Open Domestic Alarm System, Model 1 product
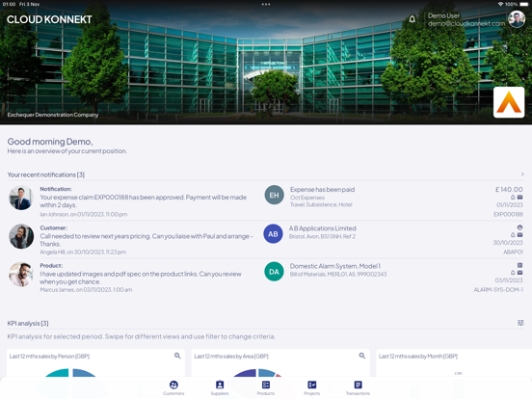The image size is (532, 399). (x=335, y=266)
